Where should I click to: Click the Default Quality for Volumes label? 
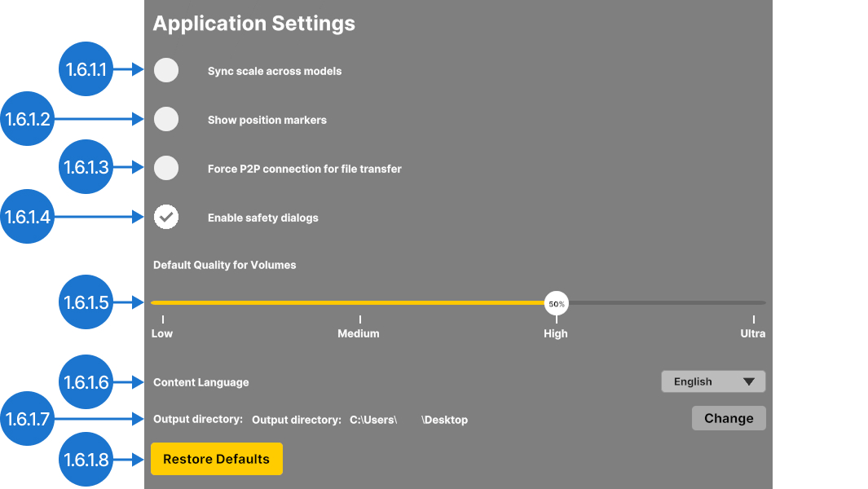point(225,265)
